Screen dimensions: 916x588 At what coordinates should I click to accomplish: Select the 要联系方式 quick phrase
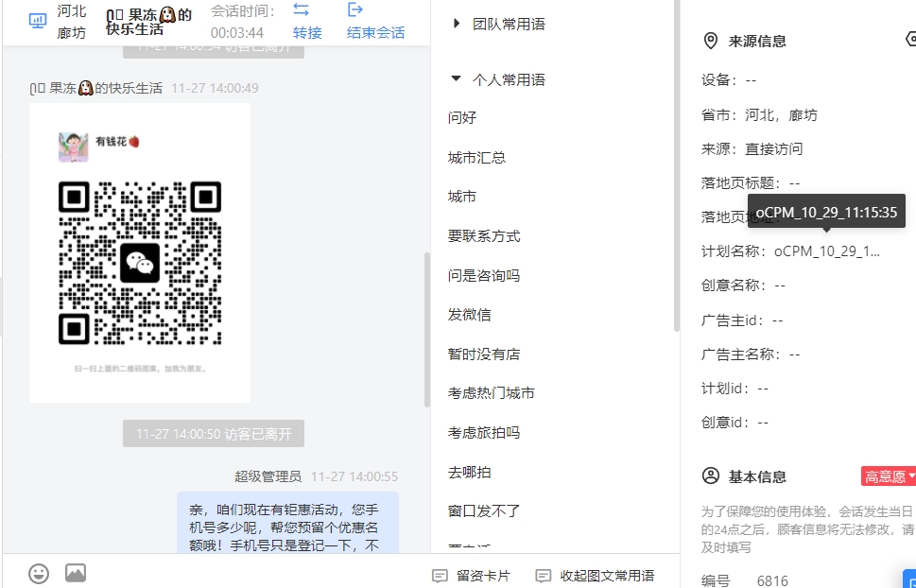tap(484, 236)
